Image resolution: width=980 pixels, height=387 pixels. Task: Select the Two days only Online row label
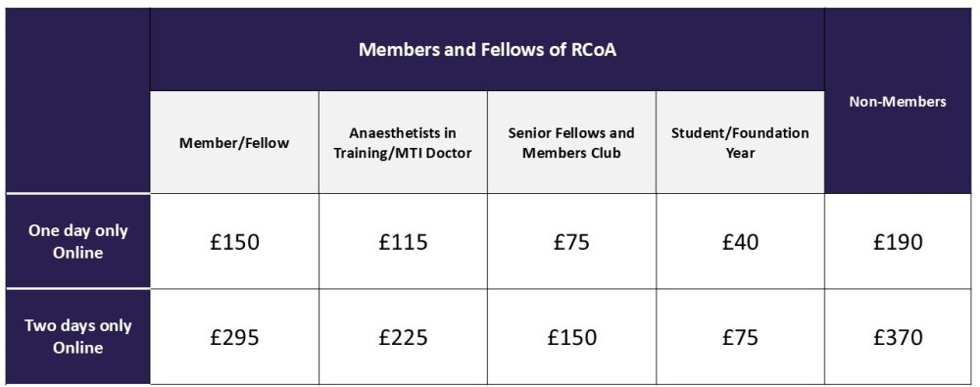point(78,336)
